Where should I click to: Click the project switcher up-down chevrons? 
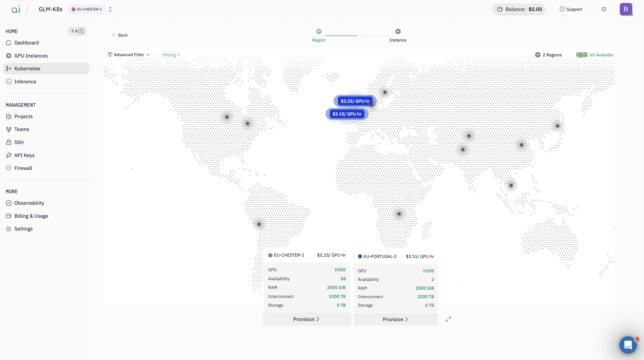tap(110, 9)
